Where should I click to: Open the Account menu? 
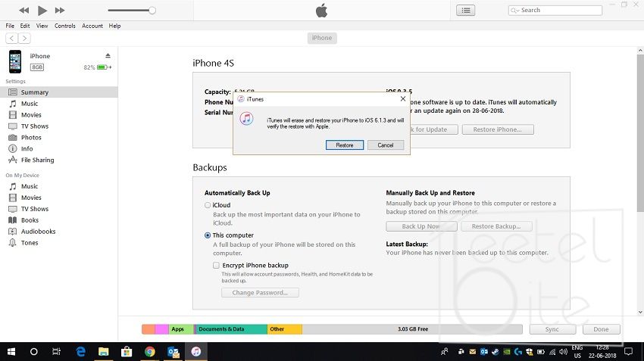[x=92, y=26]
